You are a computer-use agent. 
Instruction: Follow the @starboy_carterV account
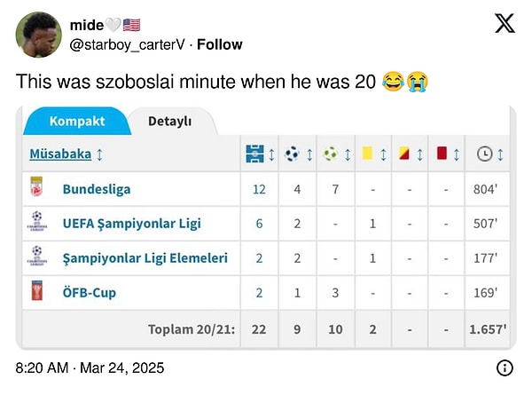point(220,44)
